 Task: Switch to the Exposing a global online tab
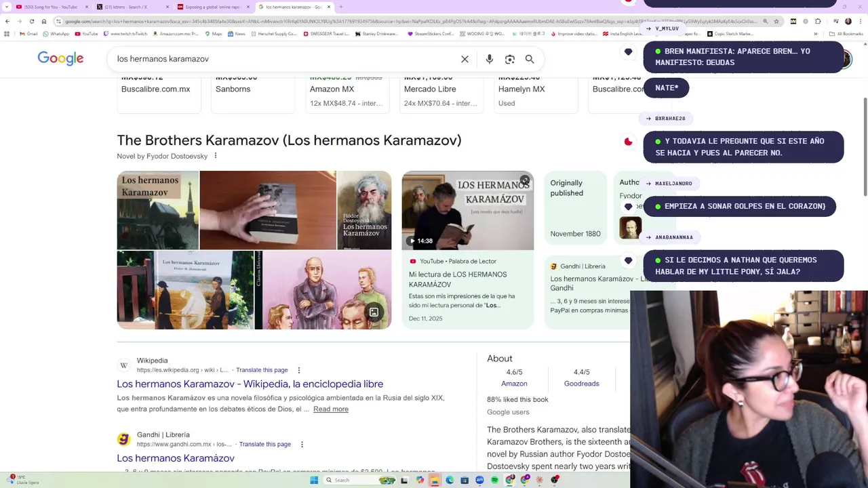(212, 7)
